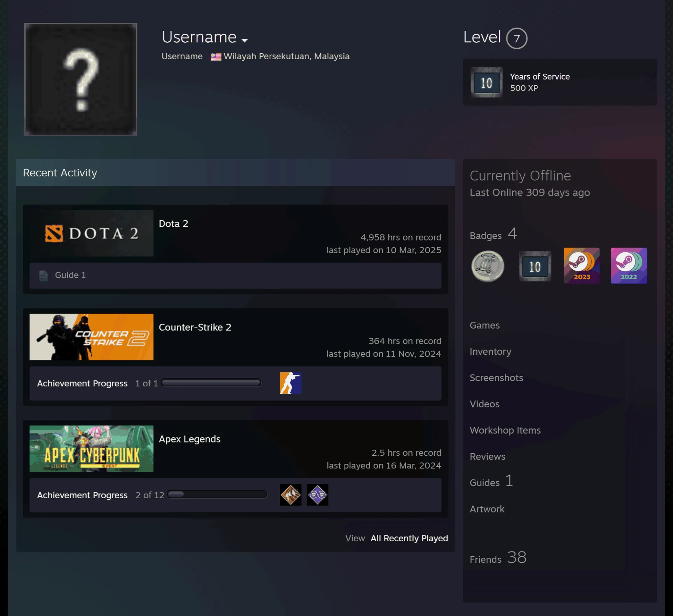Open the Apex Legends game banner
Screen dimensions: 673x616
[x=91, y=449]
